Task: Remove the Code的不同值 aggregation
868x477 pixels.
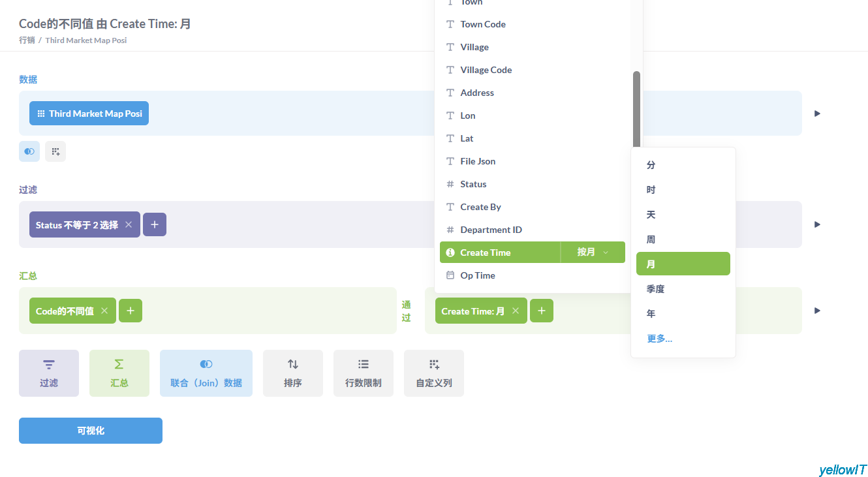Action: coord(104,311)
